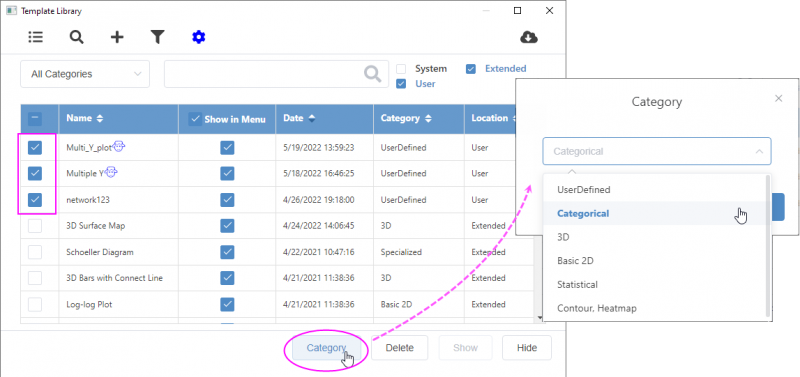The image size is (800, 377).
Task: Select the Log-log Plot row checkbox
Action: tap(35, 305)
